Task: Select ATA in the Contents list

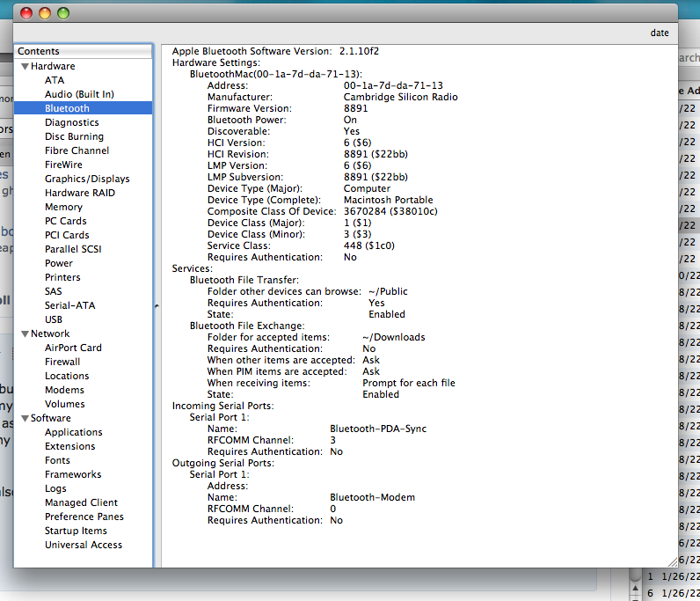Action: [55, 80]
